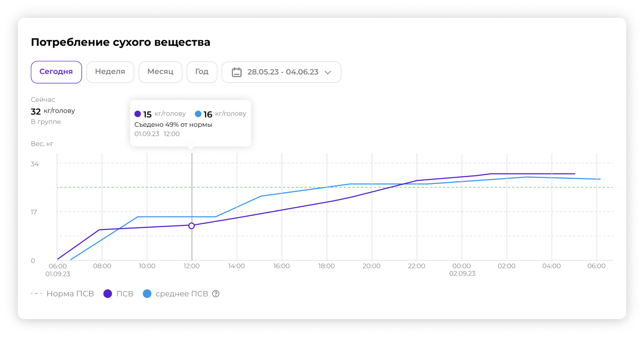This screenshot has width=644, height=337.
Task: Click the chart title Потребление сухого вещества
Action: click(121, 42)
